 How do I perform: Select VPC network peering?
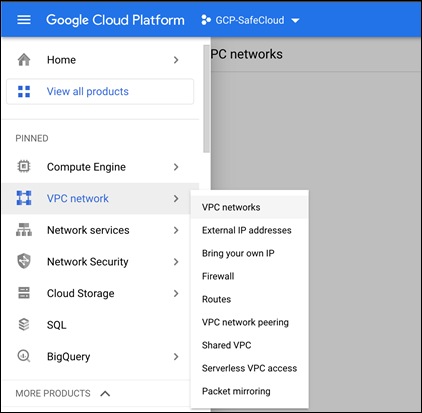click(x=249, y=322)
